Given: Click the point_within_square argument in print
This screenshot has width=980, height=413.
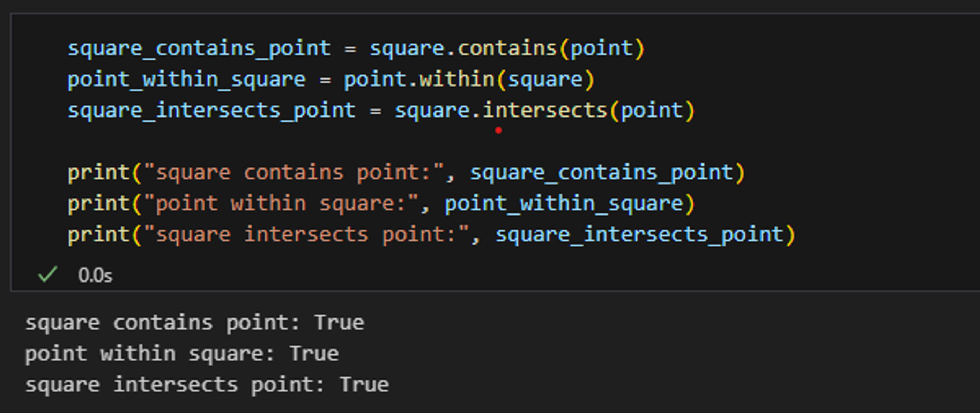Looking at the screenshot, I should click(x=564, y=203).
